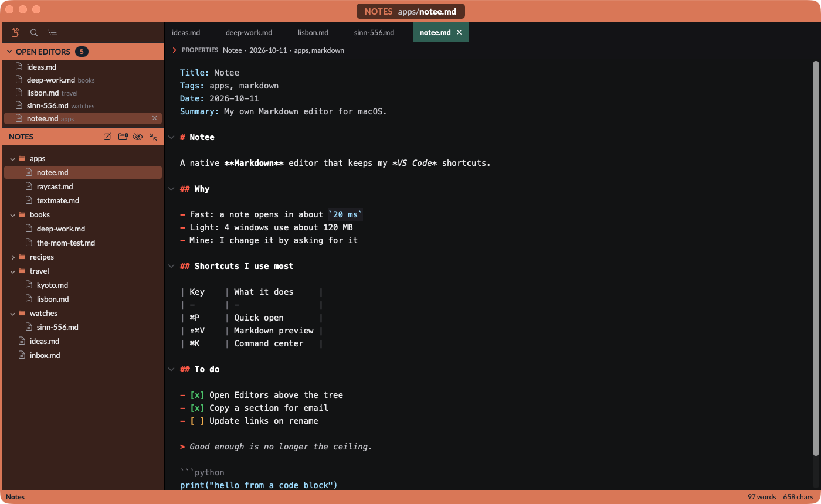This screenshot has width=821, height=504.
Task: Close the notee.md editor tab
Action: [x=459, y=32]
